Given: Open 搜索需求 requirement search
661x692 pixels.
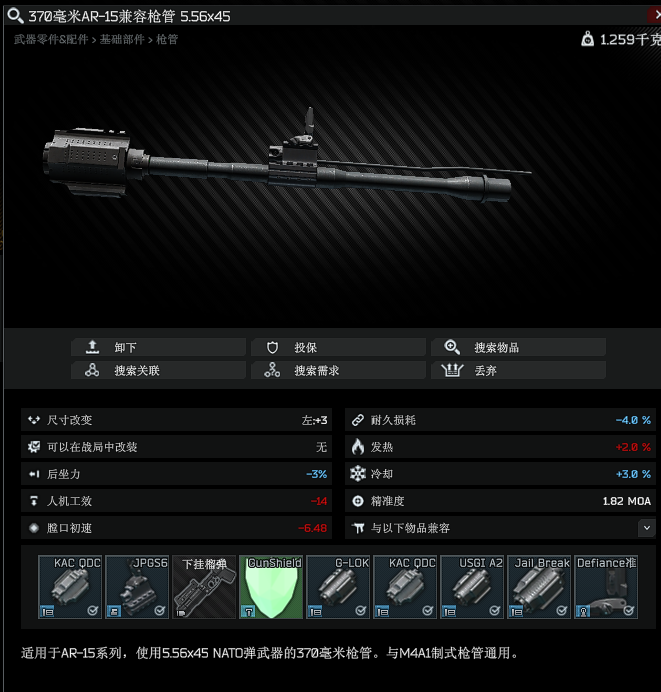Looking at the screenshot, I should [338, 370].
